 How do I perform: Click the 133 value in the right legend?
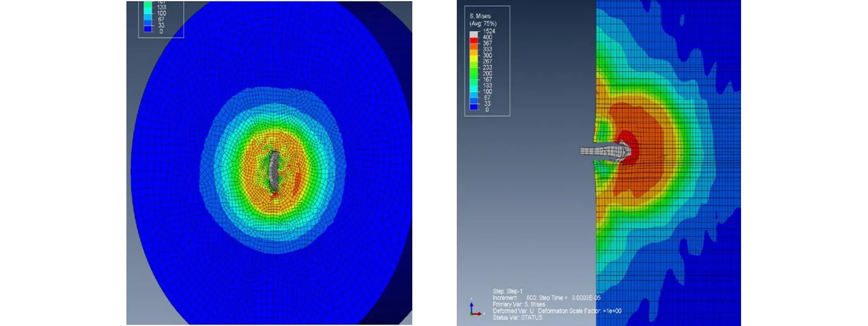pyautogui.click(x=488, y=85)
